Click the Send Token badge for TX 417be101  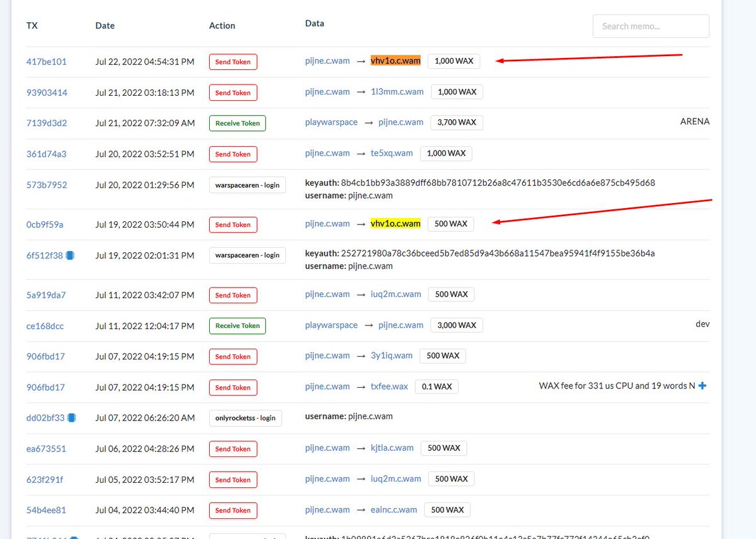(233, 62)
